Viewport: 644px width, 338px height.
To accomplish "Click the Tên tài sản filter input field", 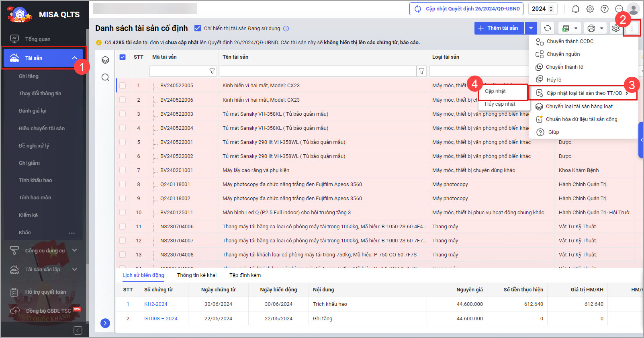I will tap(318, 72).
